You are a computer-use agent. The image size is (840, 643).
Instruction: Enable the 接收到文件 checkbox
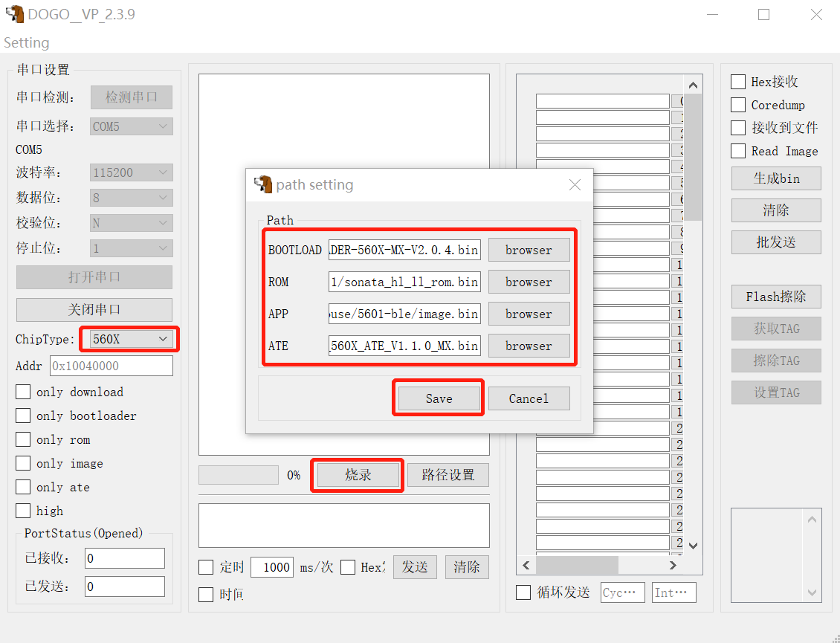pos(738,128)
